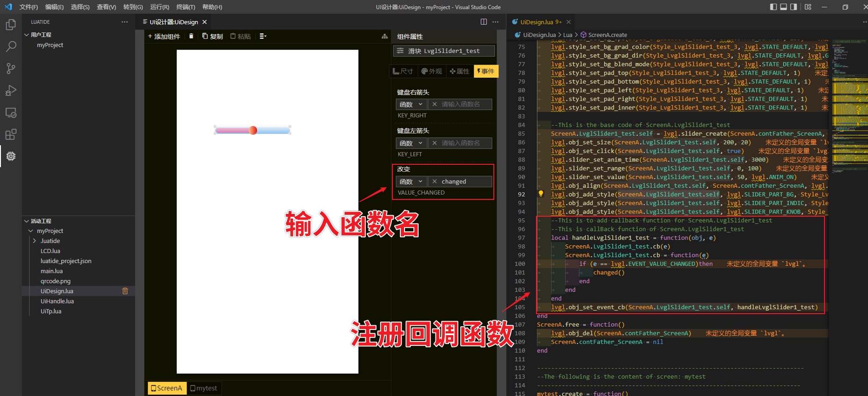Close the UI设计器:UiDesign tab
The image size is (868, 396).
[204, 22]
